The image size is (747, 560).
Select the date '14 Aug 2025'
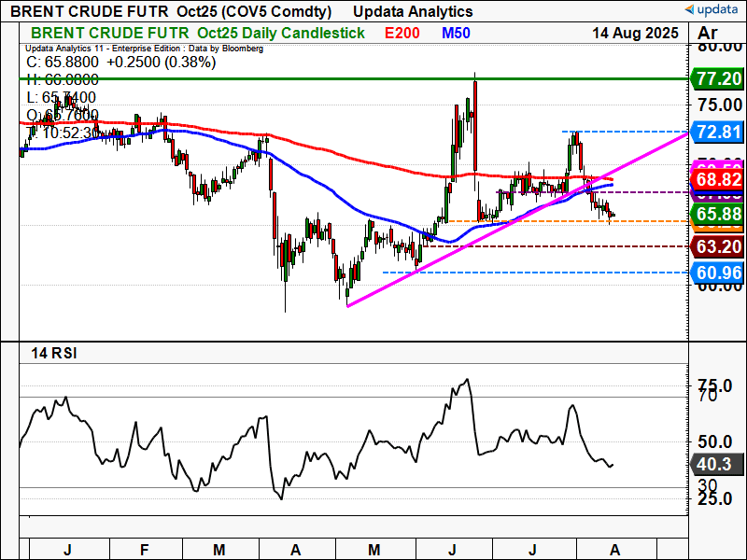(x=635, y=33)
